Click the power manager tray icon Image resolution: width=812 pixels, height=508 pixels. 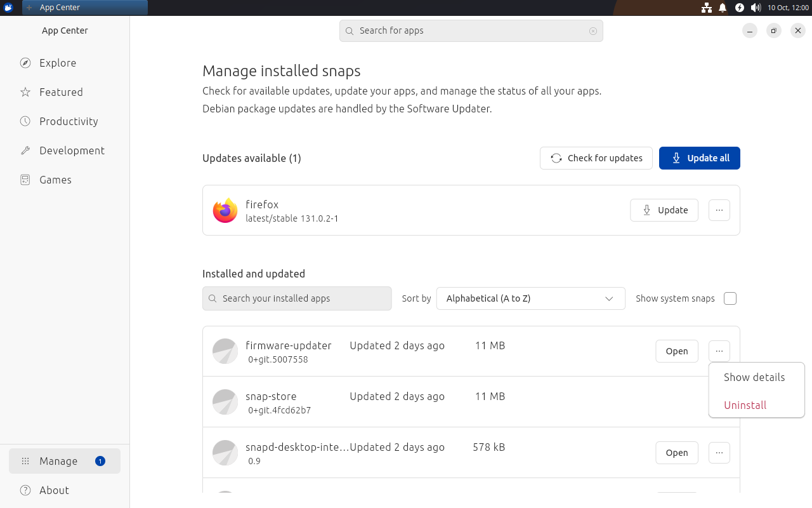740,8
